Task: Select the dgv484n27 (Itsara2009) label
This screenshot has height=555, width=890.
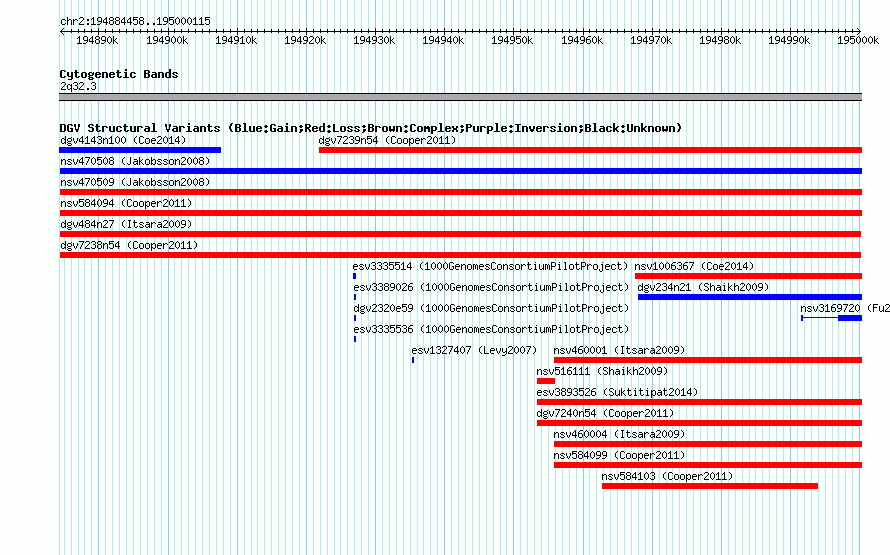Action: (x=126, y=224)
